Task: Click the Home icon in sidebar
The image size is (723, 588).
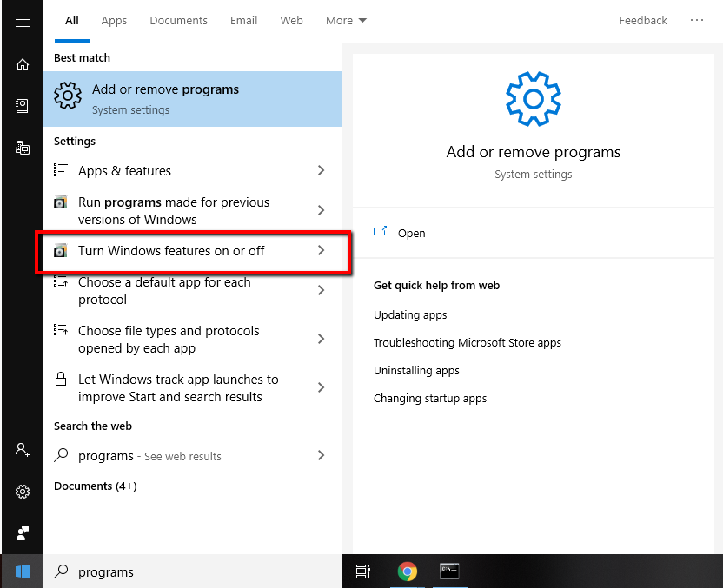Action: [22, 64]
